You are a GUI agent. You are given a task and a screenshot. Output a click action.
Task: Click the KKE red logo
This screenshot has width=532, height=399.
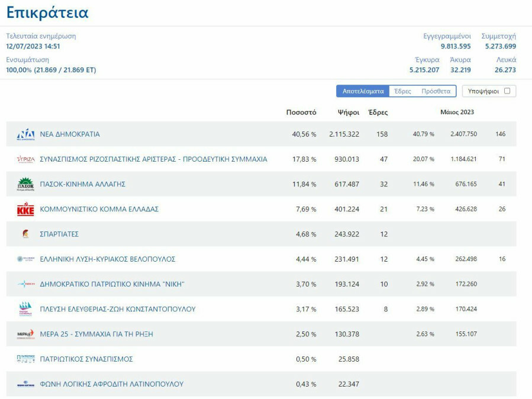[25, 209]
